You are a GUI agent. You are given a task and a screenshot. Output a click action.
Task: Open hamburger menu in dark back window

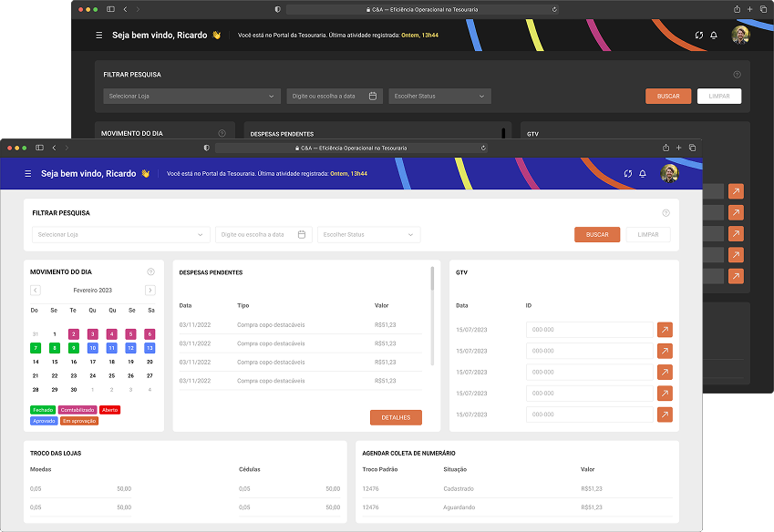(x=99, y=35)
